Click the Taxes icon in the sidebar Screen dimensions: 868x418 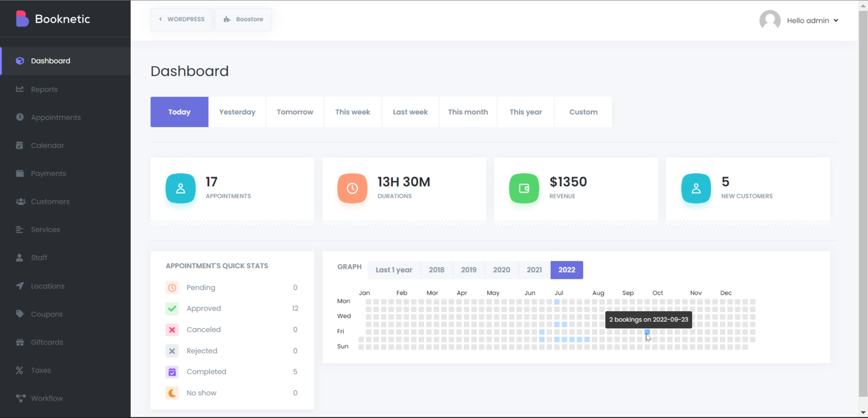pyautogui.click(x=20, y=370)
